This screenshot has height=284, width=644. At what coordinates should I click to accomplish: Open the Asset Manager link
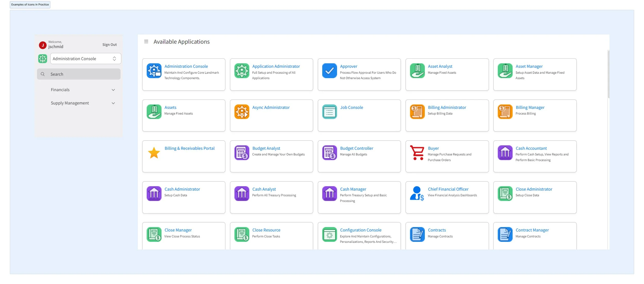(x=529, y=66)
